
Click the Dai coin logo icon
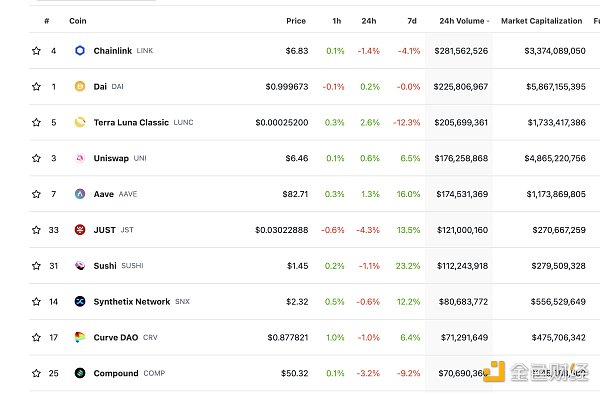point(80,86)
